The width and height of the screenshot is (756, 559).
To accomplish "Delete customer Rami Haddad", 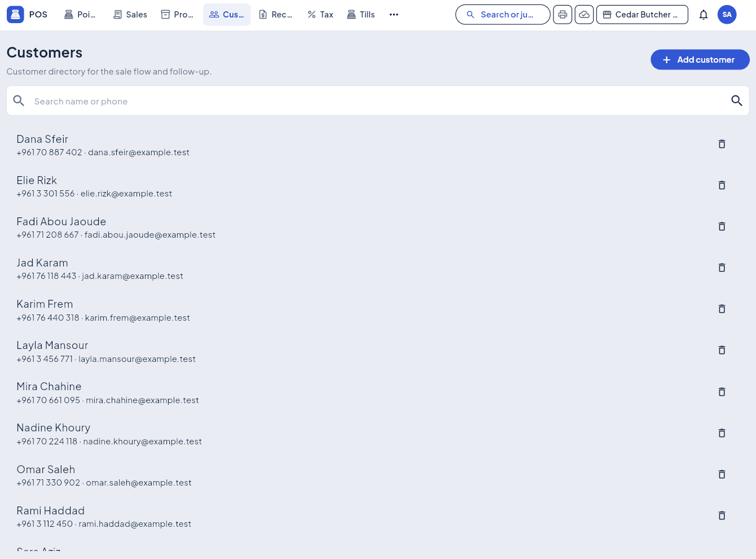I will 722,516.
